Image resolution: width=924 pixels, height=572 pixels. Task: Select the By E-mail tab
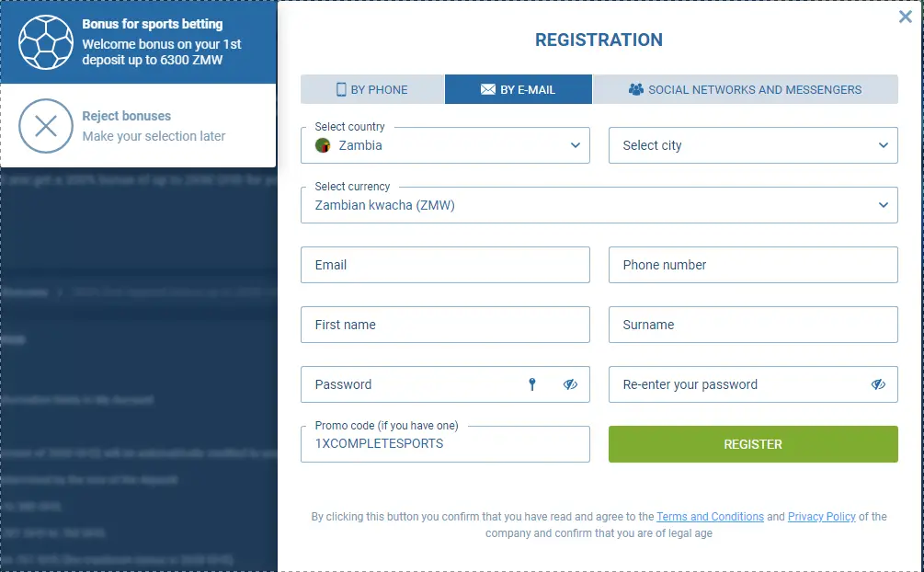point(519,89)
